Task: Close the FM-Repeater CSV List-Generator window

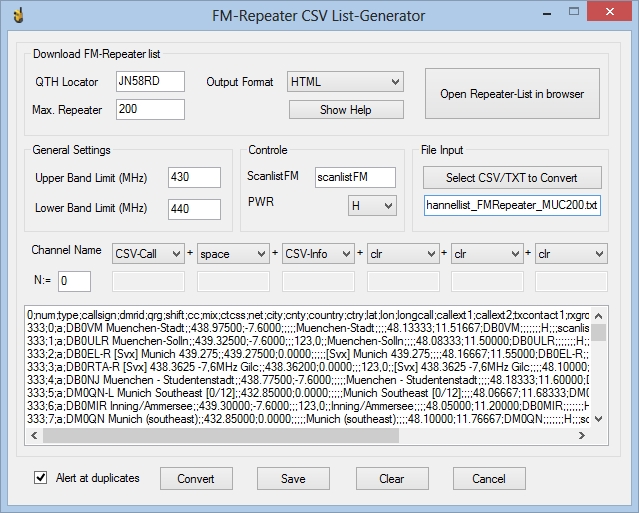Action: tap(610, 12)
